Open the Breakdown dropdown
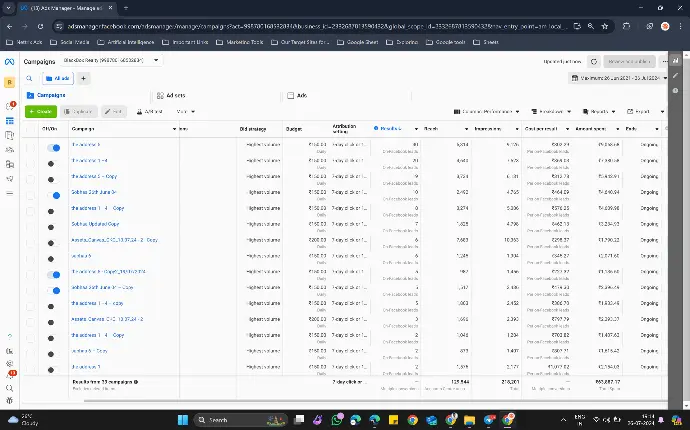 [x=551, y=112]
